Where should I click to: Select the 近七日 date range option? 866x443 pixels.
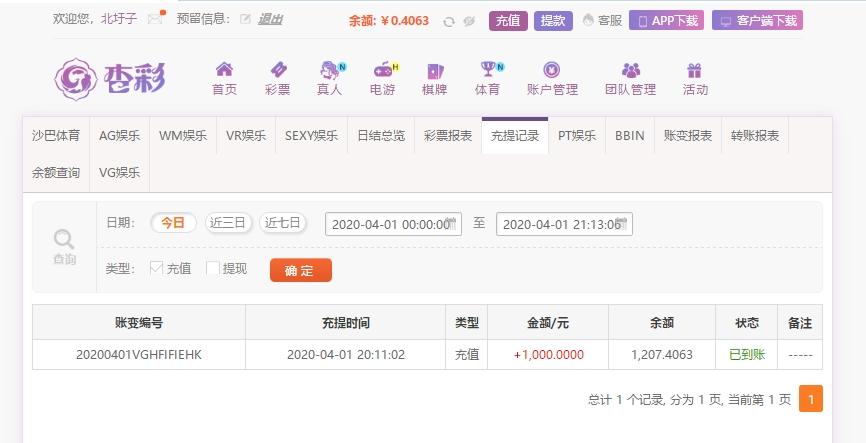[283, 223]
